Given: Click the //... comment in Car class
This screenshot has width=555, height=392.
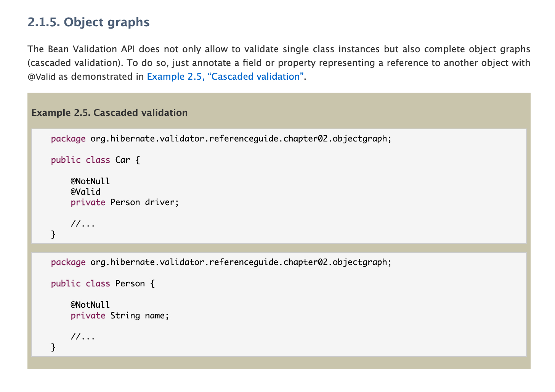Looking at the screenshot, I should [83, 224].
